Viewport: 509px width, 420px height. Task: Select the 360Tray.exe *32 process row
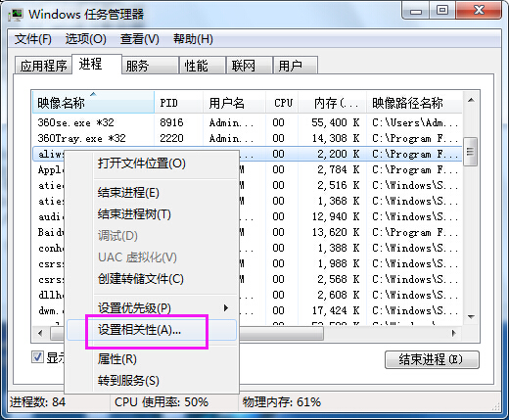[x=248, y=138]
